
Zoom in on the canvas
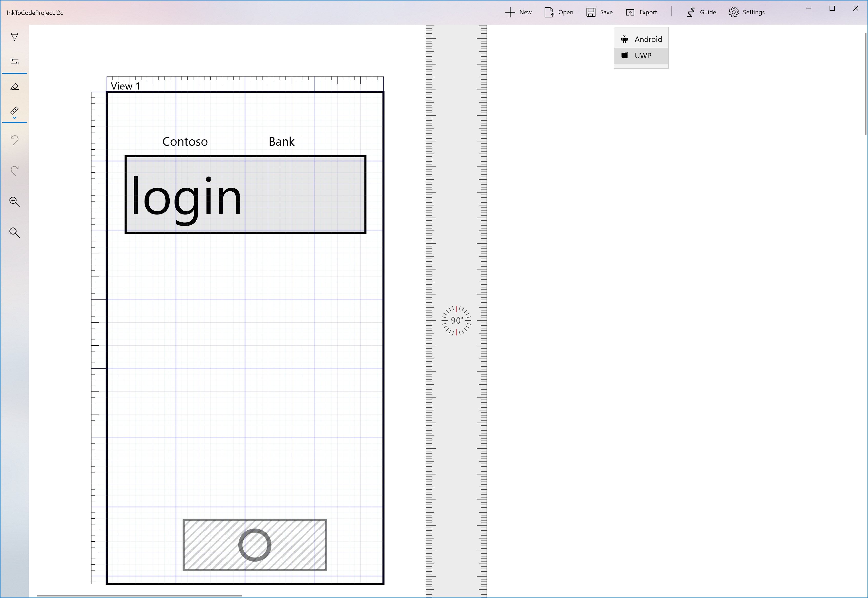[15, 202]
